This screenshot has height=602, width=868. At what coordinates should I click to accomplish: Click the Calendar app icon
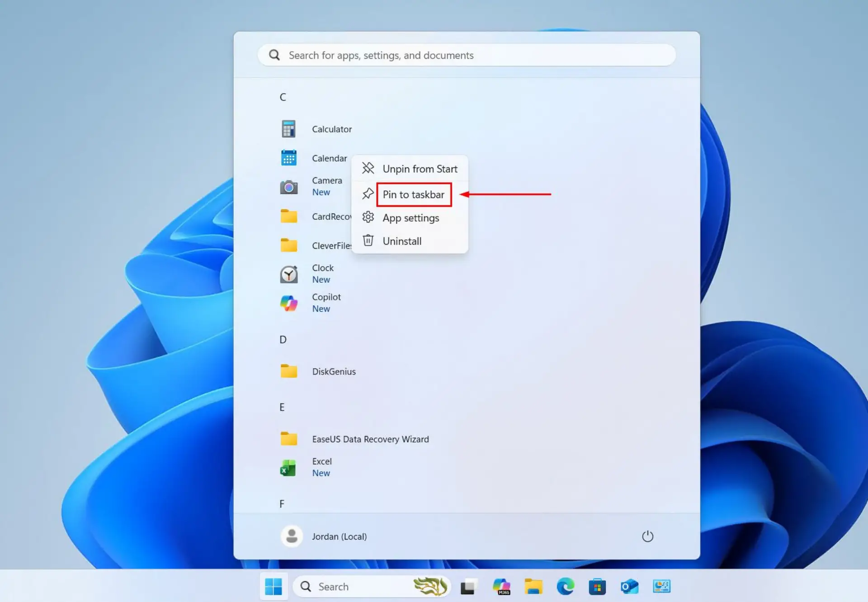point(288,158)
